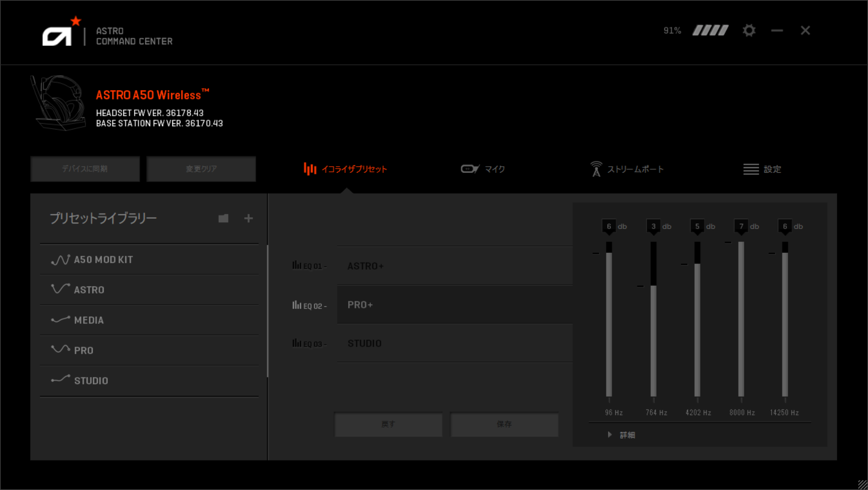Click the preset library scrollbar
This screenshot has width=868, height=490.
pos(267,311)
